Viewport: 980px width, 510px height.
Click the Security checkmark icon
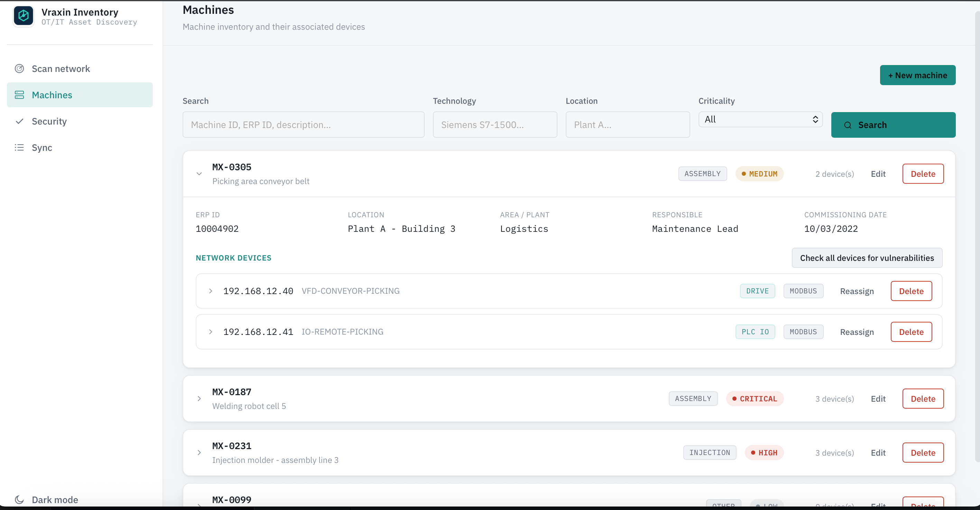pos(19,121)
